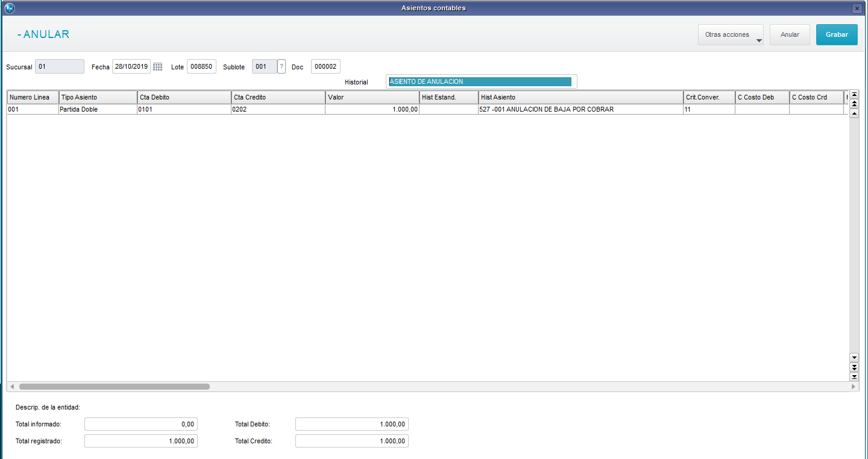The height and width of the screenshot is (459, 868).
Task: Click the Fecha date field
Action: [x=131, y=66]
